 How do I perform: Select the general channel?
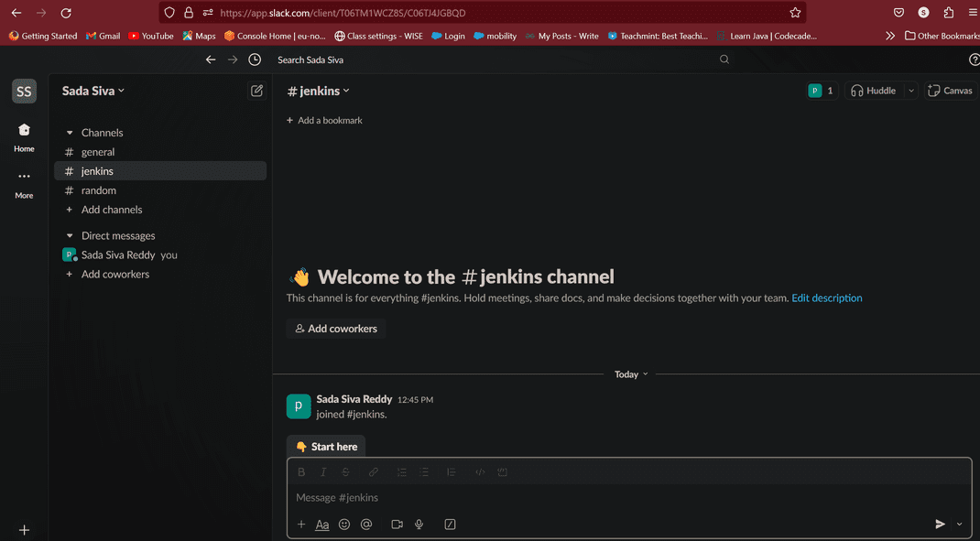point(160,152)
